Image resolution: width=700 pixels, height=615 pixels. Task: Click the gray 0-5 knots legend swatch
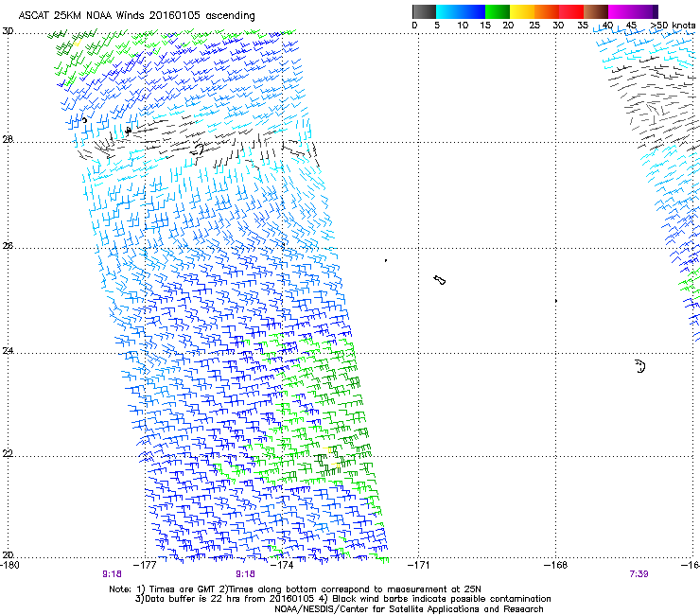point(424,11)
